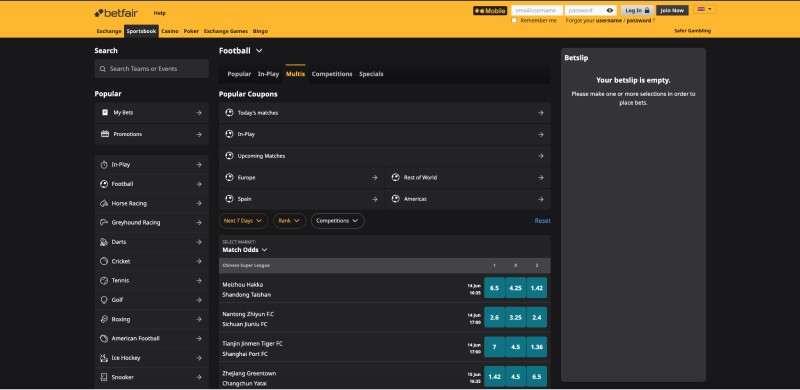The image size is (800, 390).
Task: Go to the Casino section
Action: coord(170,31)
